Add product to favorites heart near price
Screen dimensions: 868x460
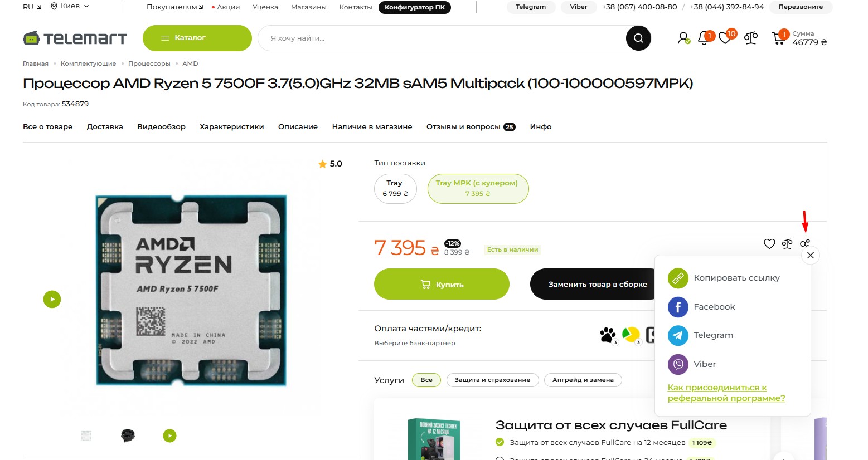point(769,244)
